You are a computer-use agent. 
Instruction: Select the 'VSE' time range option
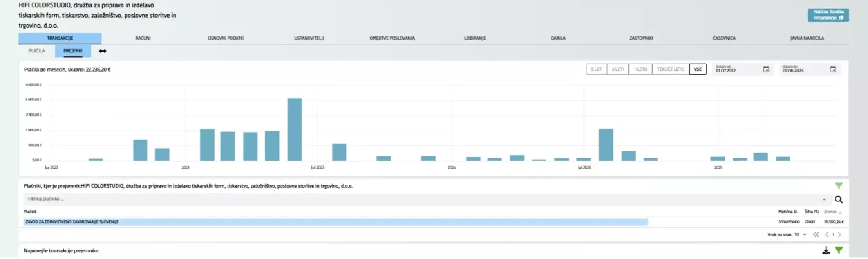(x=698, y=69)
